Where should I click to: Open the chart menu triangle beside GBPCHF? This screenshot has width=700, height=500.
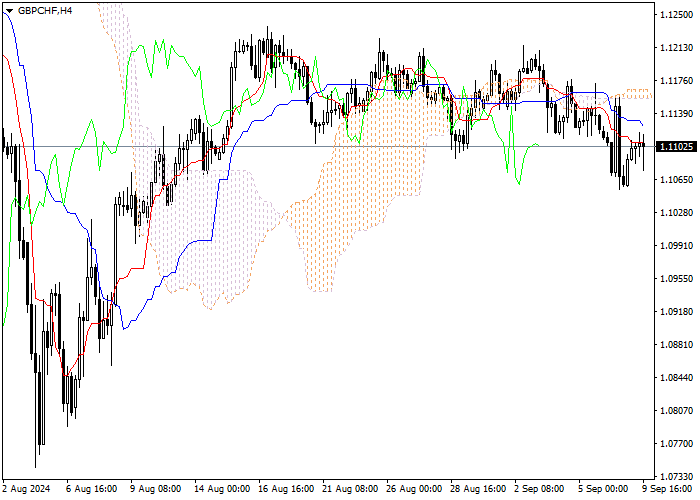pos(9,11)
